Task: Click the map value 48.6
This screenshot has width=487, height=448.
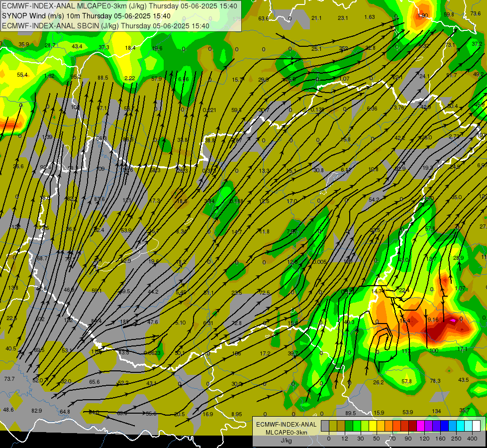Action: [8, 410]
